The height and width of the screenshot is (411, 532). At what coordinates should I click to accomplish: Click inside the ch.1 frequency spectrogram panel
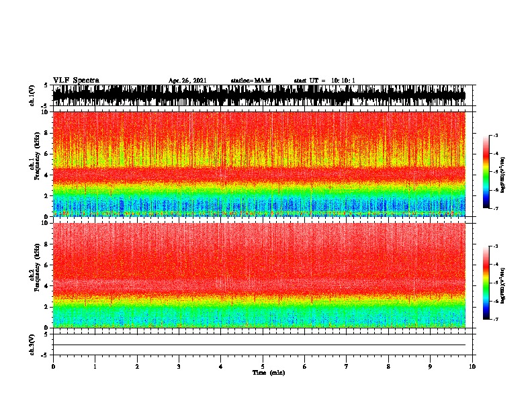[259, 164]
